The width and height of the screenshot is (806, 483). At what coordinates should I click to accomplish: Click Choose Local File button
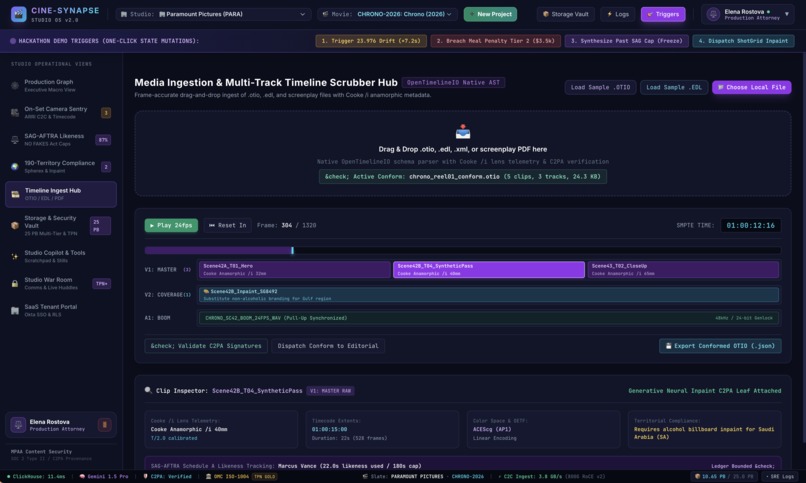(x=751, y=87)
